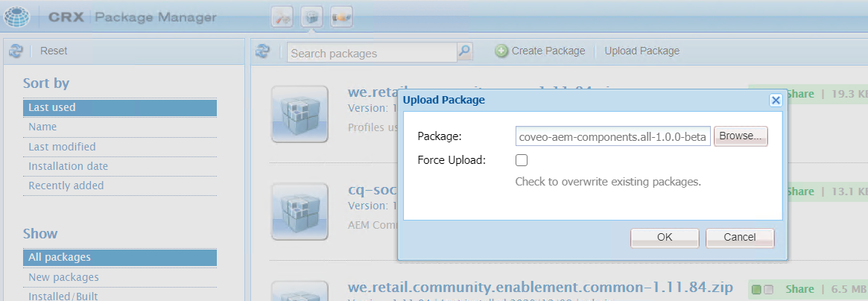This screenshot has height=301, width=868.
Task: Close the Upload Package dialog
Action: click(x=776, y=100)
